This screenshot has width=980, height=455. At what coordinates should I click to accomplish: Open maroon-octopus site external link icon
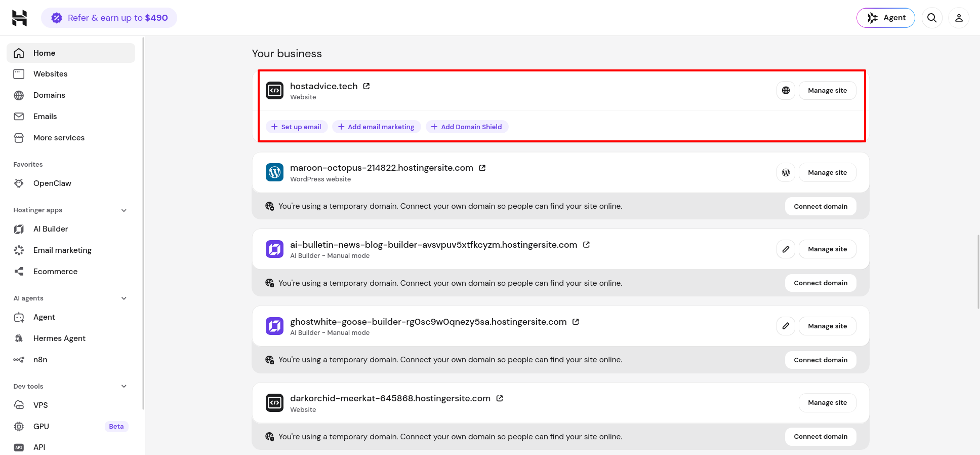(x=482, y=168)
